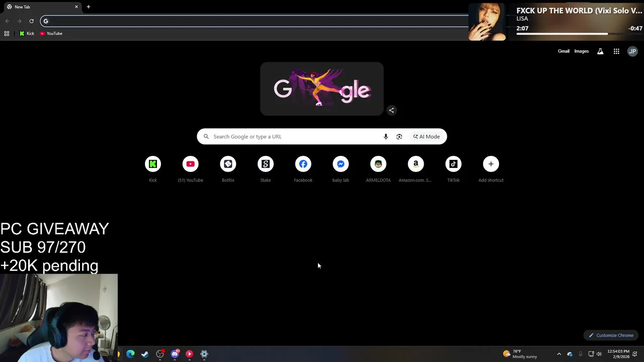
Task: Open the notifications bell
Action: pyautogui.click(x=635, y=354)
